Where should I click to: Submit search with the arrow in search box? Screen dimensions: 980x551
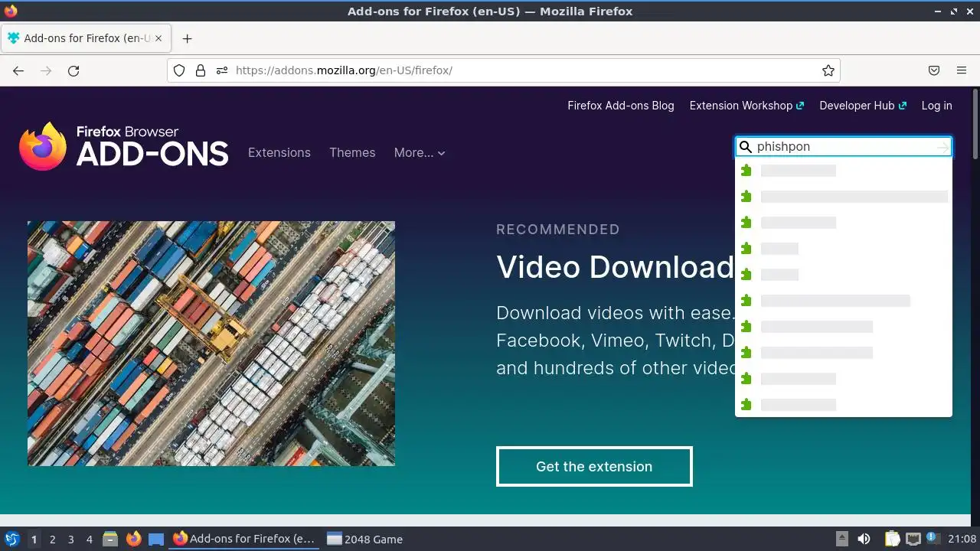point(942,147)
